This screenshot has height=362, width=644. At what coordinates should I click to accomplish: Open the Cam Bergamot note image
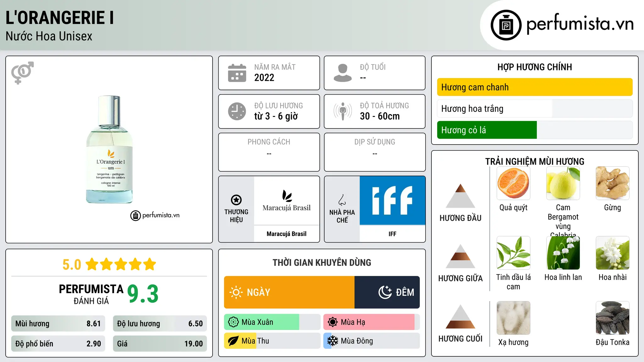tap(563, 183)
